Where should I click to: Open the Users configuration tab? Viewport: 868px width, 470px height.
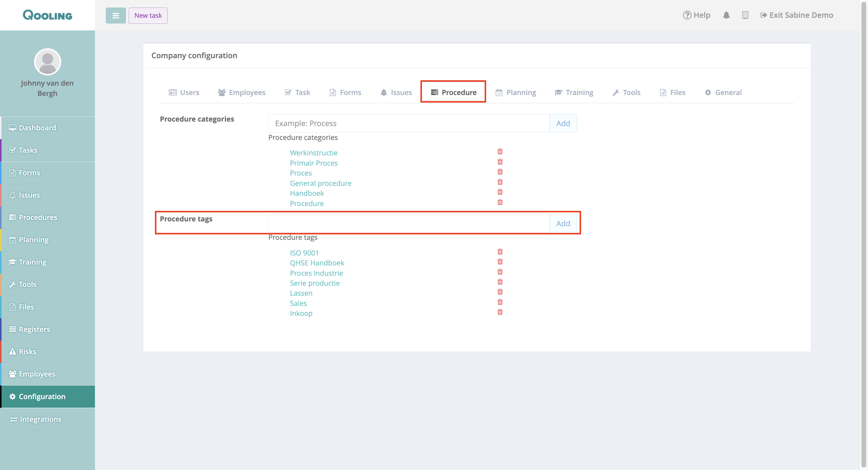click(x=184, y=92)
